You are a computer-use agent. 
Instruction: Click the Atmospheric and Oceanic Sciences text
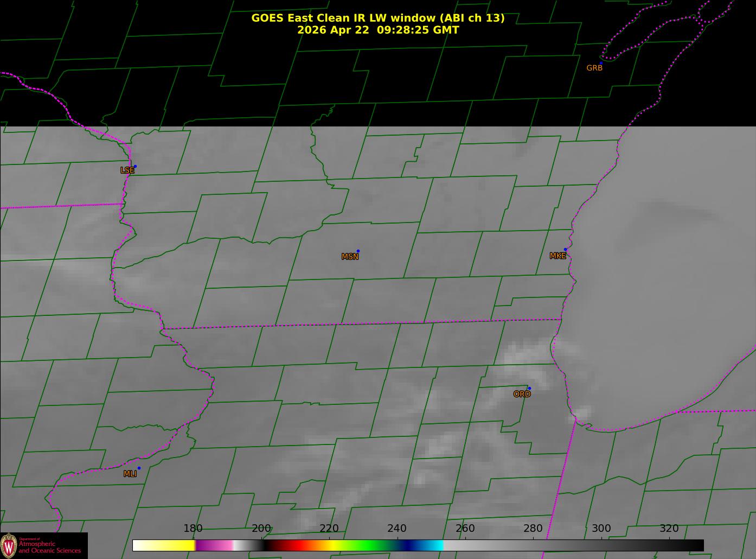50,547
